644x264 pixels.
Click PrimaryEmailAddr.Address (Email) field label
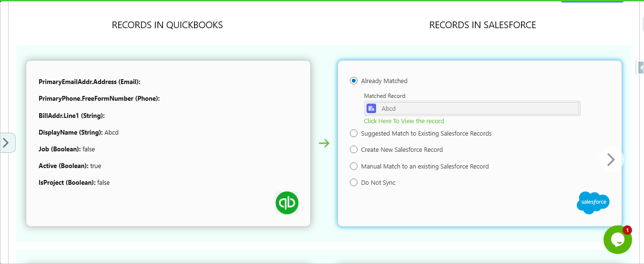coord(90,82)
